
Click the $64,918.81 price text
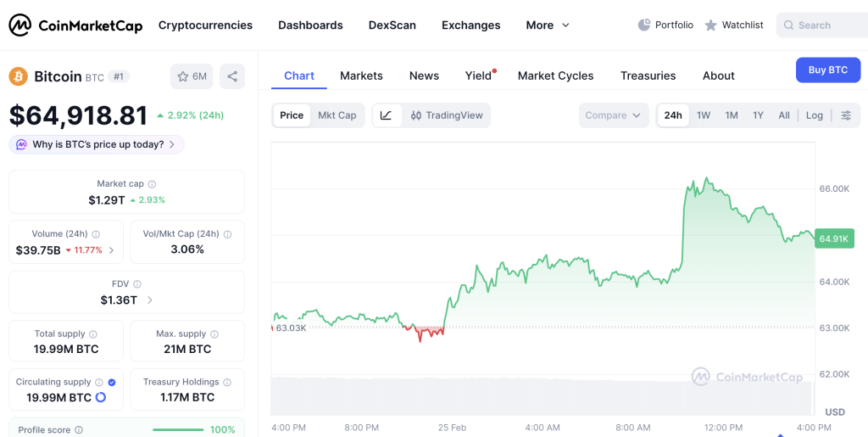(x=79, y=115)
